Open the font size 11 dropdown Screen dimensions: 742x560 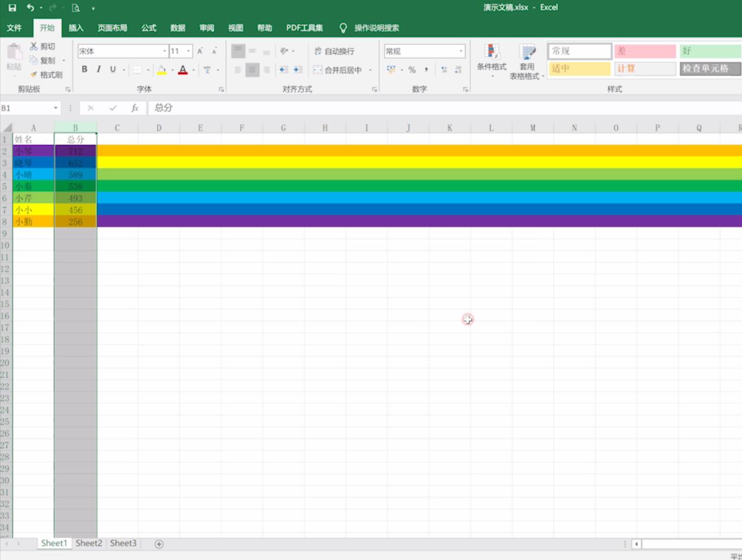click(188, 51)
